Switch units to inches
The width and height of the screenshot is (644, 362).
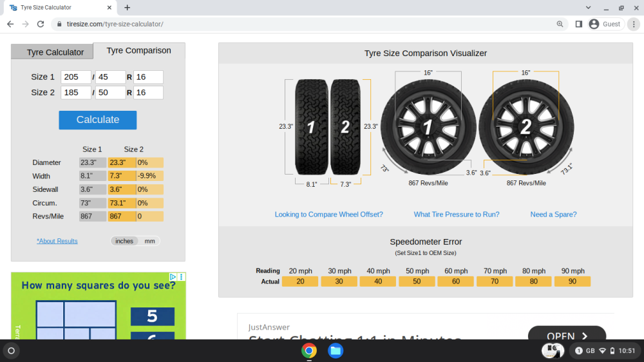pos(124,241)
